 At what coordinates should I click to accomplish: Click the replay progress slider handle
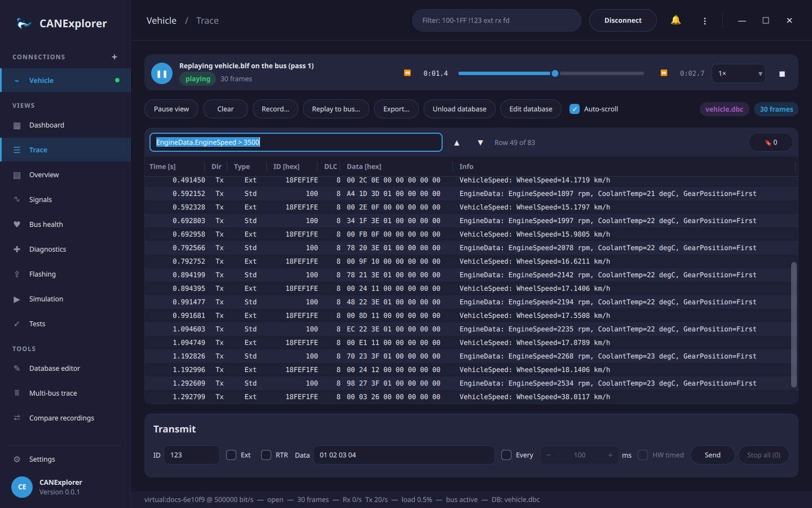(555, 73)
